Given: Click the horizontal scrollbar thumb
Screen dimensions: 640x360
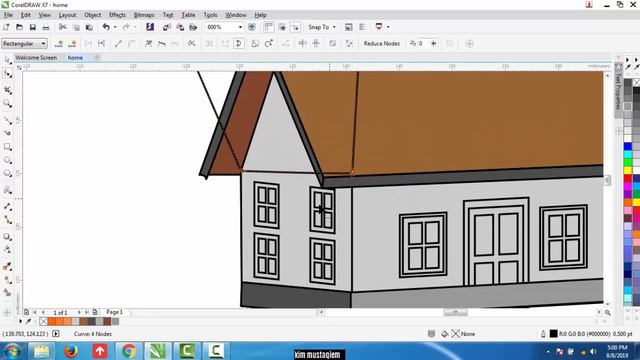Looking at the screenshot, I should pos(455,312).
